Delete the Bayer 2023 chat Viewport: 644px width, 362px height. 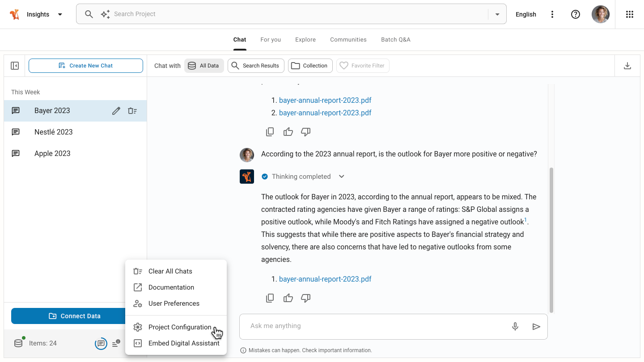[x=132, y=111]
